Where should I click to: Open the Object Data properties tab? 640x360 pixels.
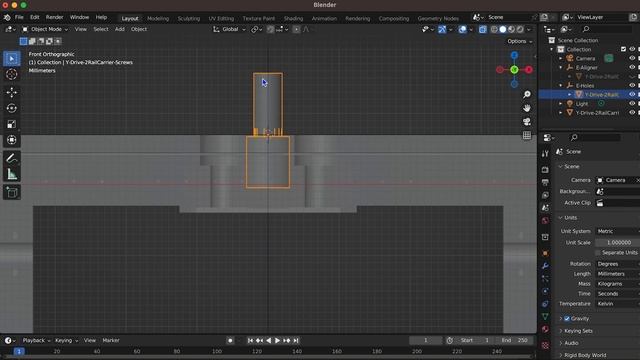click(x=545, y=317)
